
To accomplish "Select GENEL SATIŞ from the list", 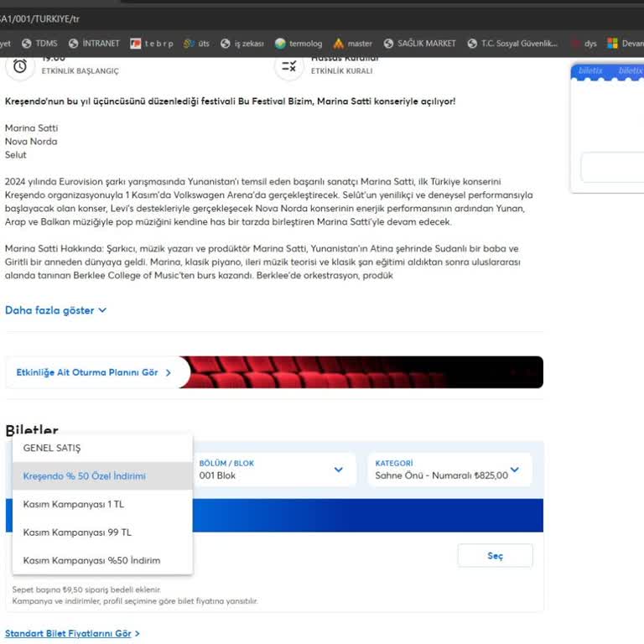I will tap(52, 448).
